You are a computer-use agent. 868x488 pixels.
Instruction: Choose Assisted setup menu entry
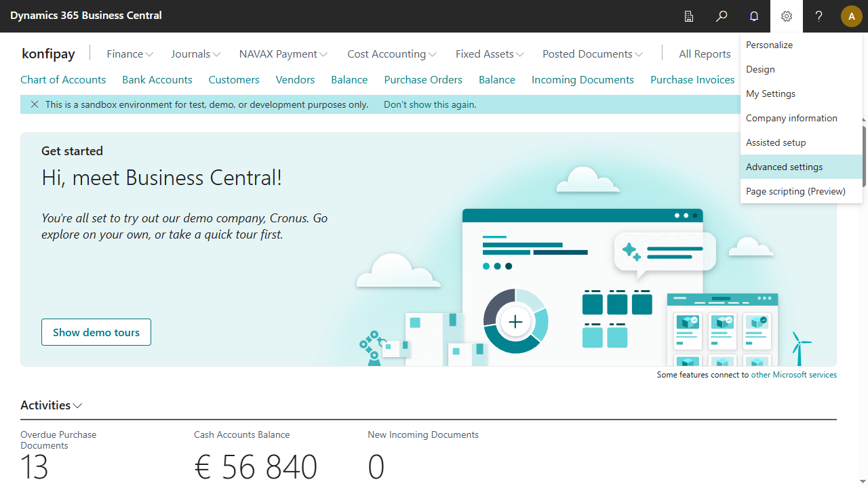click(x=802, y=142)
